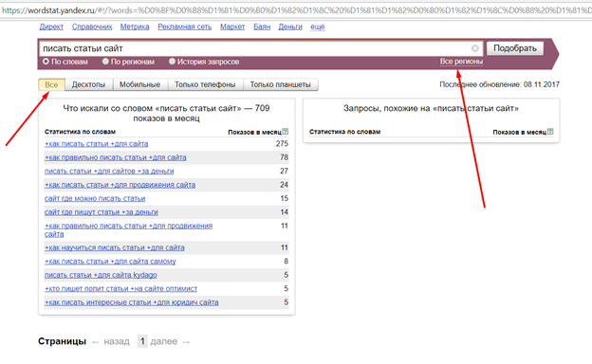Switch to the Десктопы tab
The image size is (592, 364).
pos(89,84)
